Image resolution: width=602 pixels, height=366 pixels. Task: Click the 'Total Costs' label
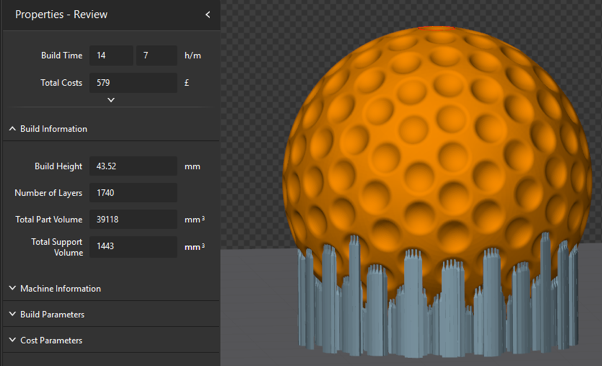click(61, 83)
